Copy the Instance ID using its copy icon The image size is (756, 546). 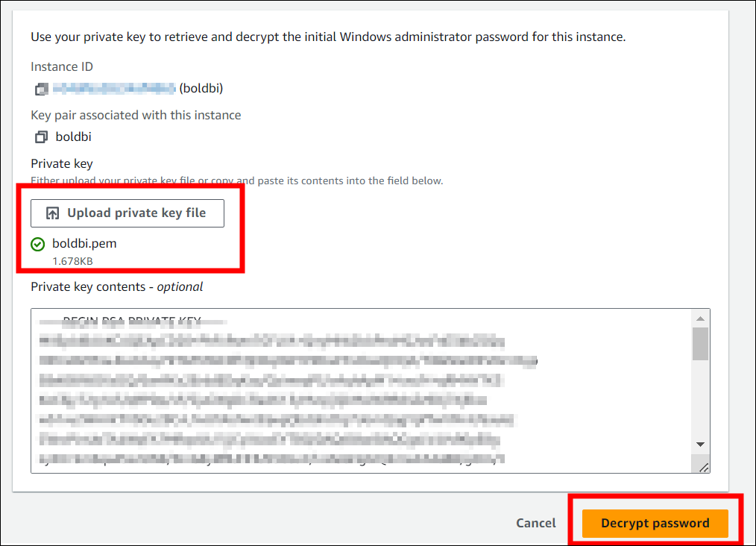click(41, 89)
